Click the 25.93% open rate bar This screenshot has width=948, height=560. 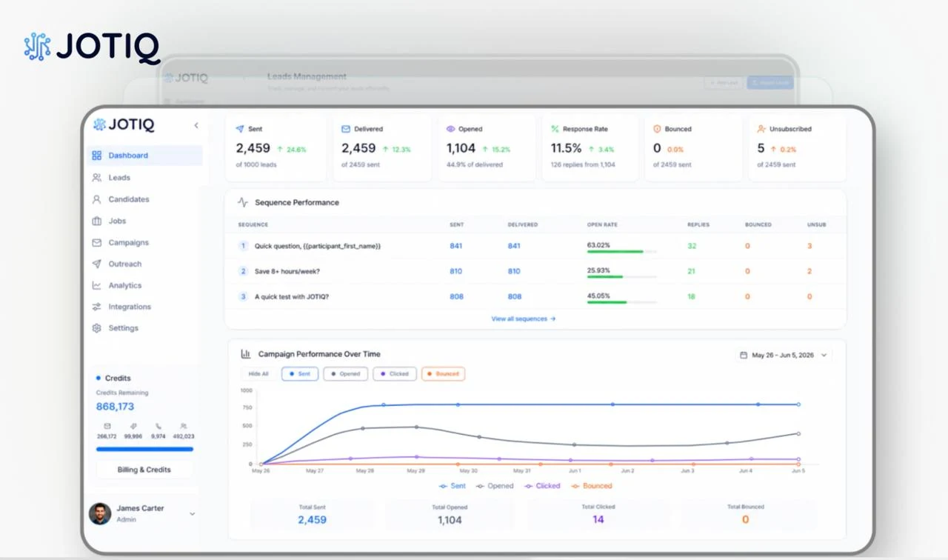621,277
